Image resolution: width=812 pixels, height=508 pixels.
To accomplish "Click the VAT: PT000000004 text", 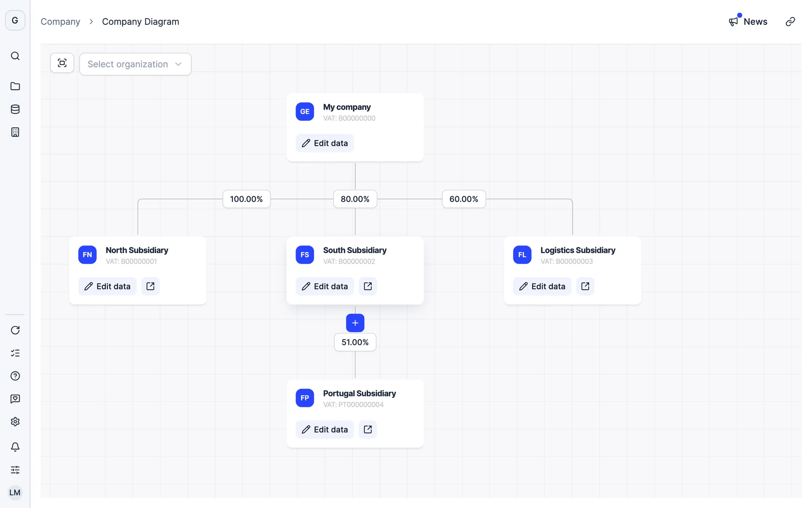I will 353,405.
